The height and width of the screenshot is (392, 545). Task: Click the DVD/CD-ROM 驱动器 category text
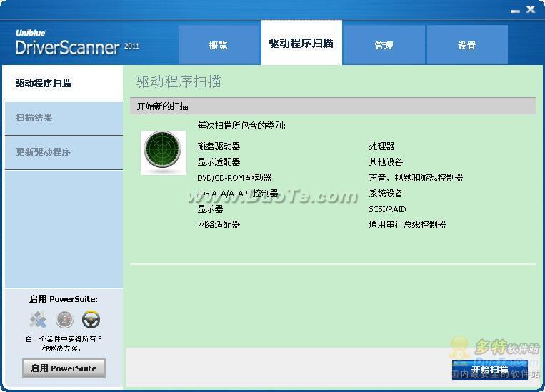click(x=234, y=178)
